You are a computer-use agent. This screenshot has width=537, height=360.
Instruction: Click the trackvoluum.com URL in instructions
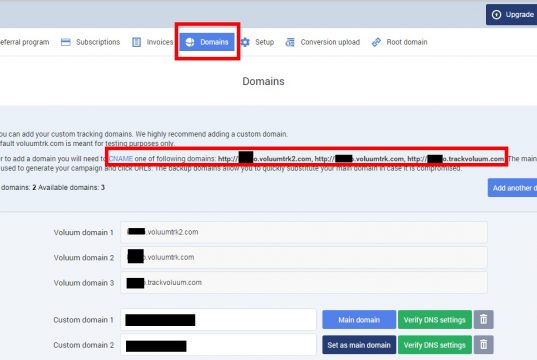tap(455, 159)
